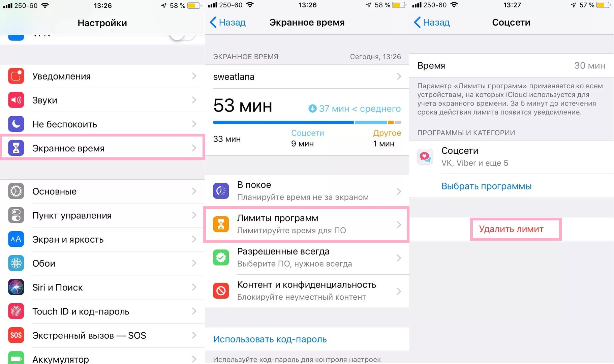Tap the Не беспокоить moon icon

(16, 124)
